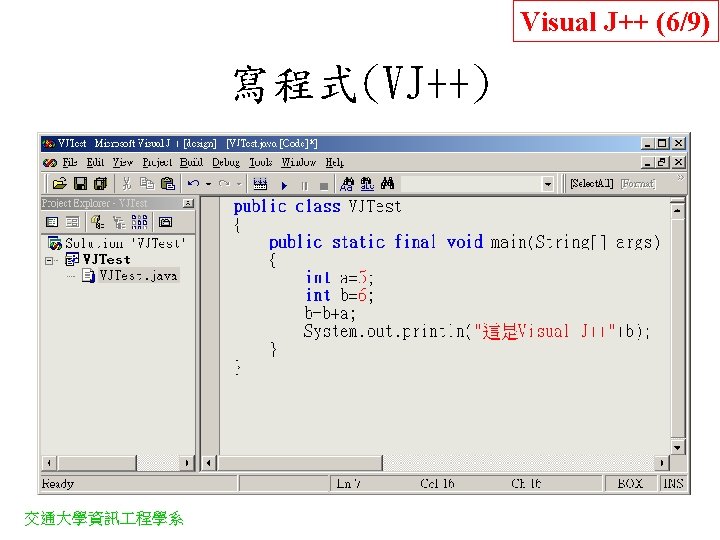
Task: Open the Build menu
Action: point(191,163)
